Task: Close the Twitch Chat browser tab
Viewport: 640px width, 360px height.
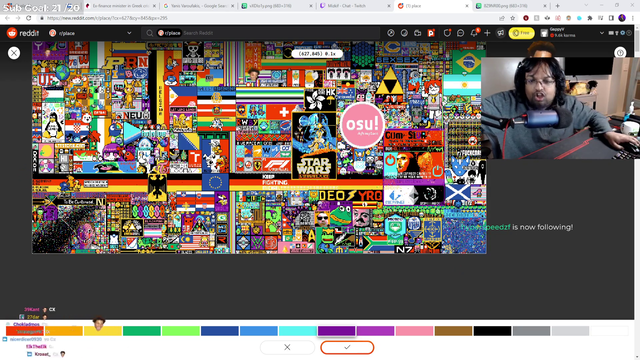Action: (x=389, y=6)
